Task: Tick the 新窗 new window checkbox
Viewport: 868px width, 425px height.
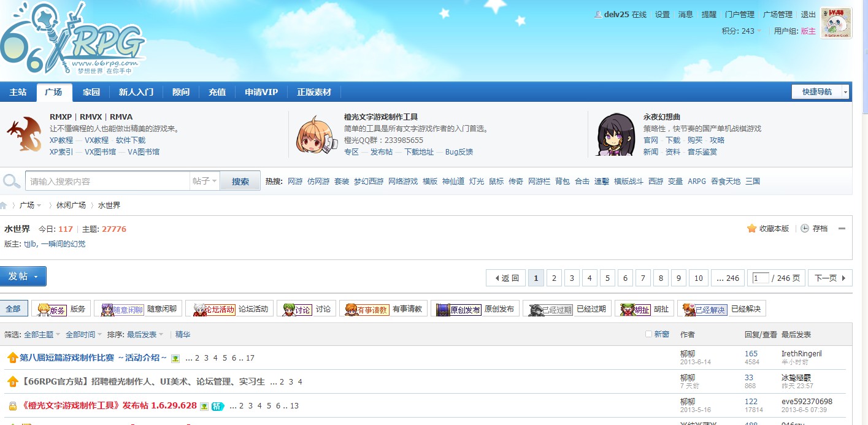Action: coord(648,334)
